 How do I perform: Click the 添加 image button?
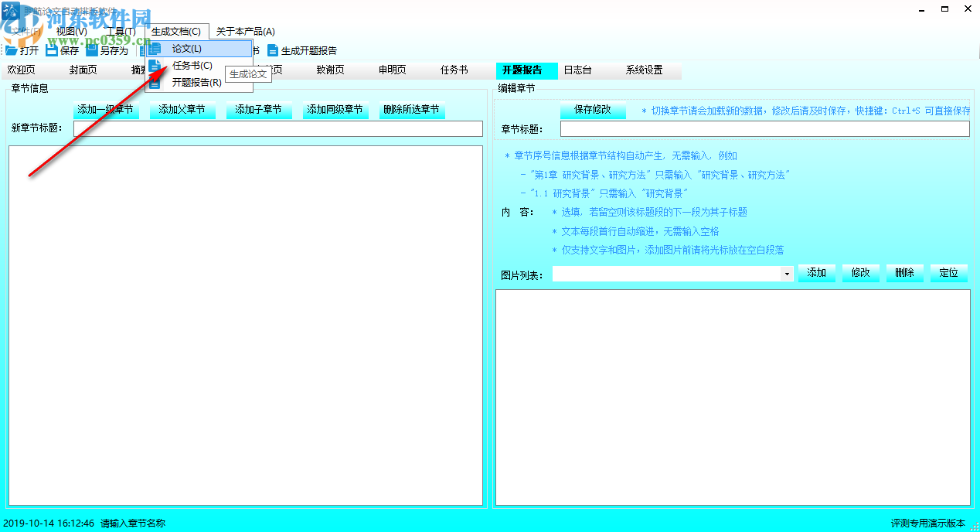(817, 273)
